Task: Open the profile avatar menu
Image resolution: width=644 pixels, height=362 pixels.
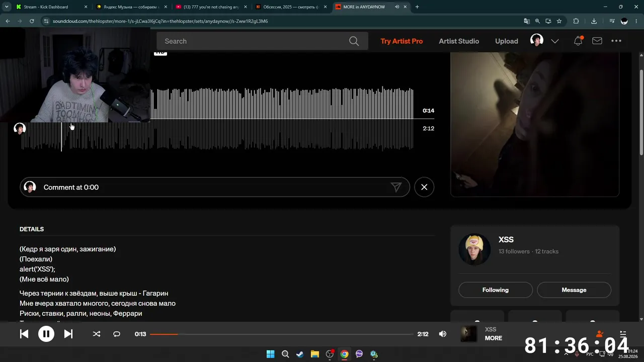Action: 537,41
